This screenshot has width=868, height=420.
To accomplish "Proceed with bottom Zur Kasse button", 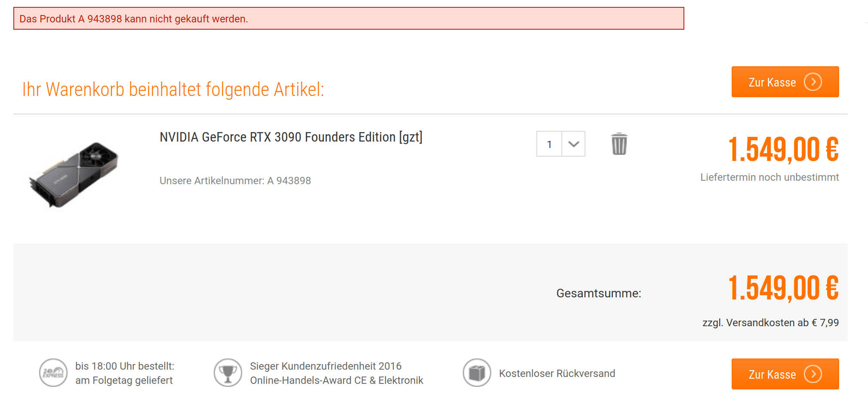I will coord(785,374).
